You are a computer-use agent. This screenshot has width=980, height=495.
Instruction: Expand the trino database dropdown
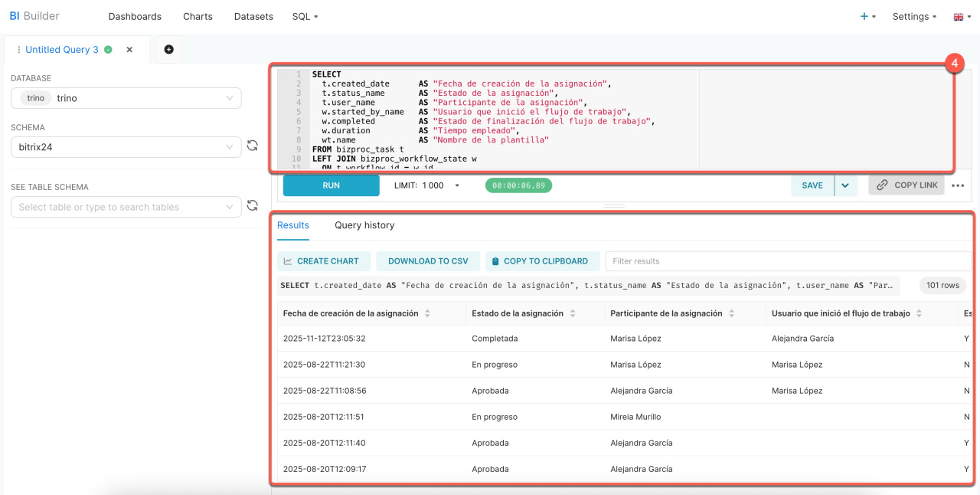[x=230, y=98]
